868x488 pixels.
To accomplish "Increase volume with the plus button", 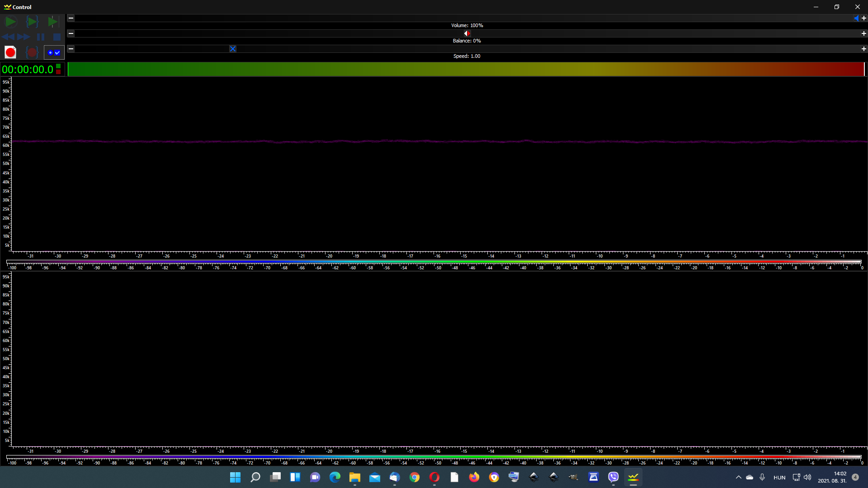I will pos(863,18).
